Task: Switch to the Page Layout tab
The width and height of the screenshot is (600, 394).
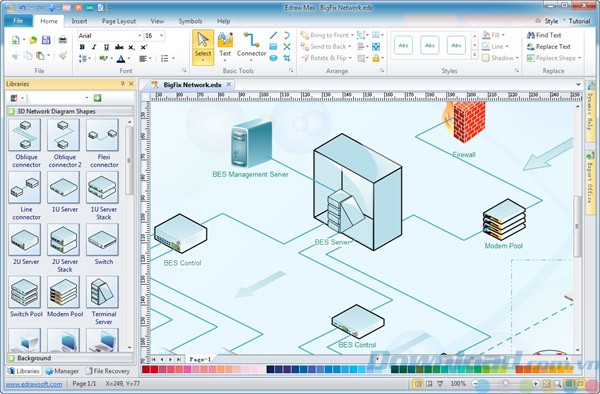Action: (119, 21)
